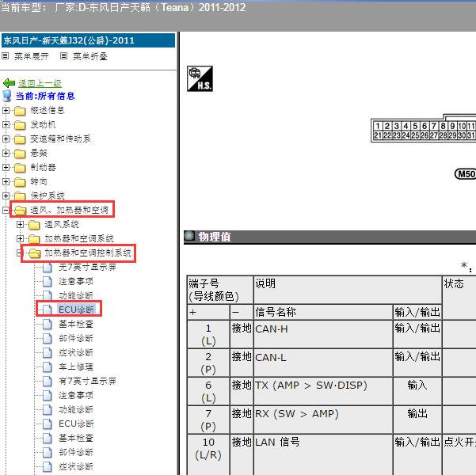Open 保护系统 folder label
Image resolution: width=476 pixels, height=475 pixels.
[x=48, y=196]
